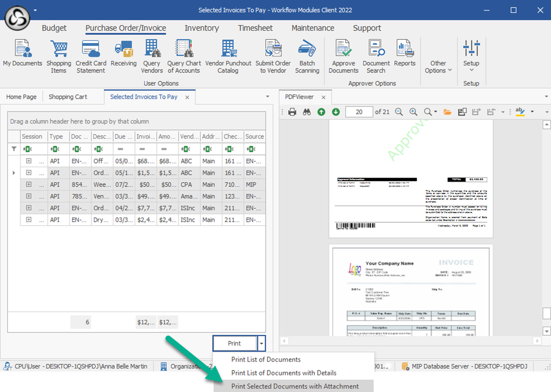Go to next page with green down arrow

336,112
